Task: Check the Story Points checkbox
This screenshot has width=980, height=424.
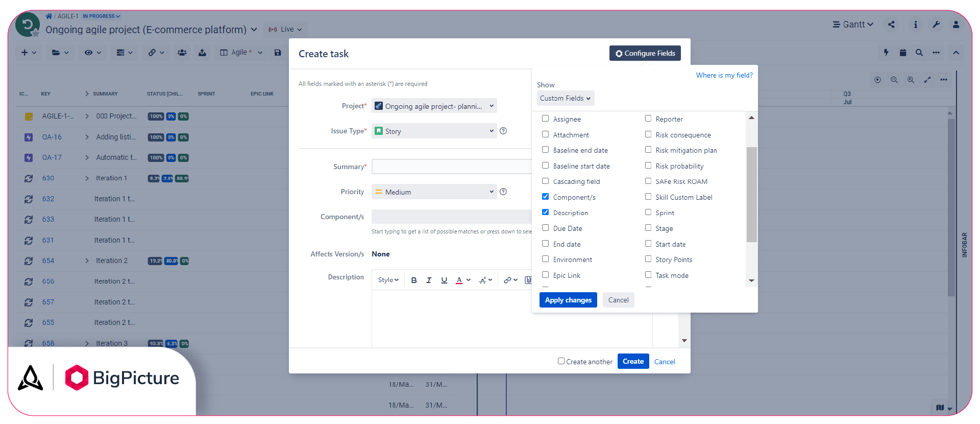Action: 648,259
